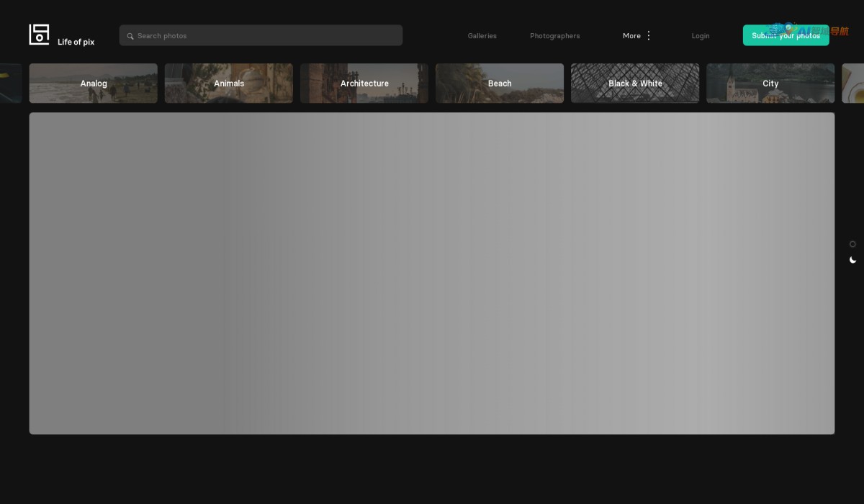Open the More menu
The width and height of the screenshot is (864, 504).
point(631,35)
